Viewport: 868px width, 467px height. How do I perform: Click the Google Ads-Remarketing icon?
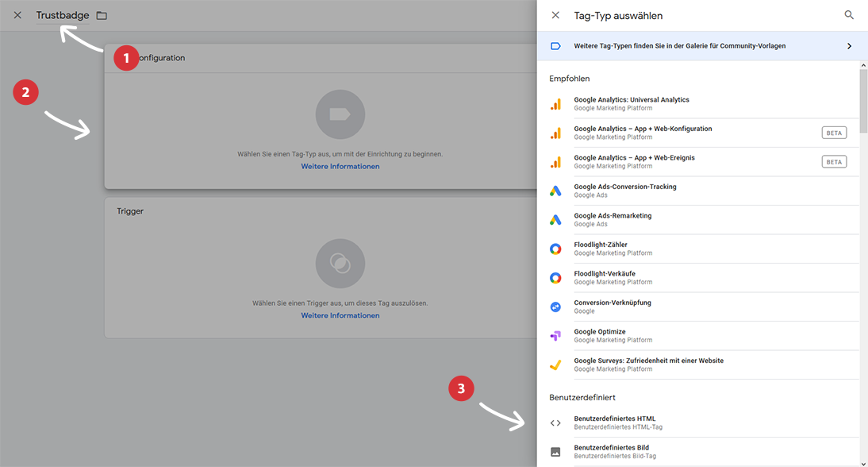[555, 220]
